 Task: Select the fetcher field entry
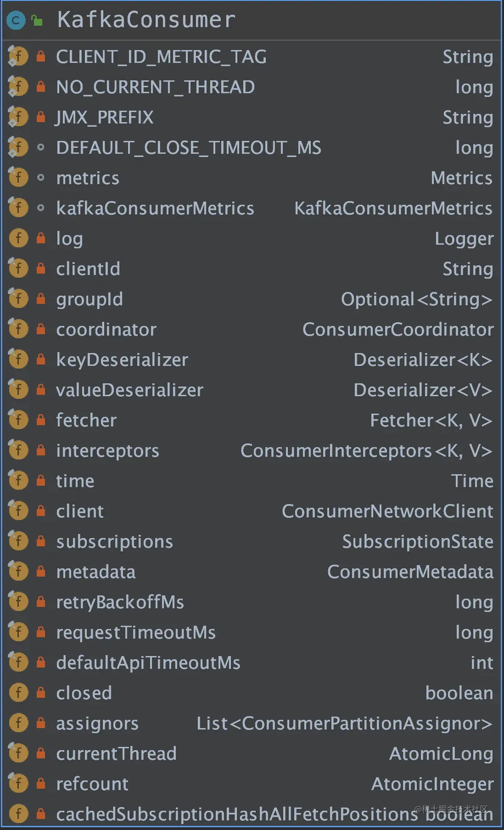tap(252, 420)
